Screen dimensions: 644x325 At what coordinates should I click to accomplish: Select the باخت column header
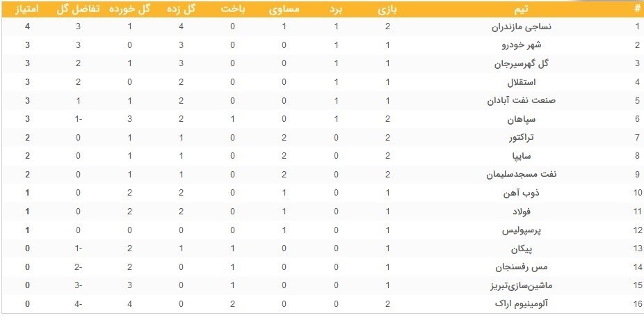pyautogui.click(x=232, y=9)
